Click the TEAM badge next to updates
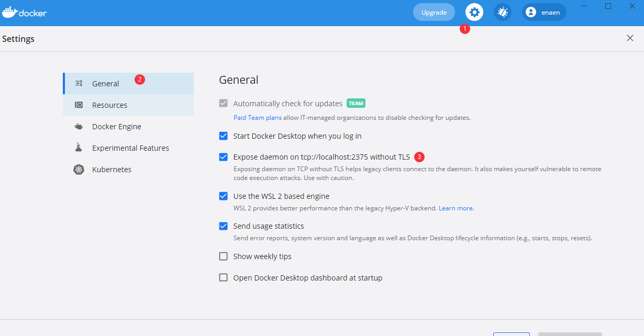Screen dimensions: 644x336 [x=356, y=104]
